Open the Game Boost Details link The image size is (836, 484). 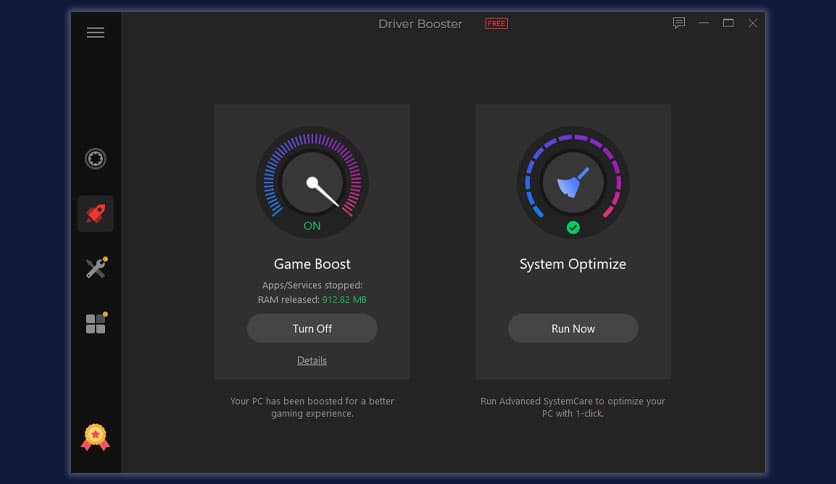pyautogui.click(x=312, y=360)
